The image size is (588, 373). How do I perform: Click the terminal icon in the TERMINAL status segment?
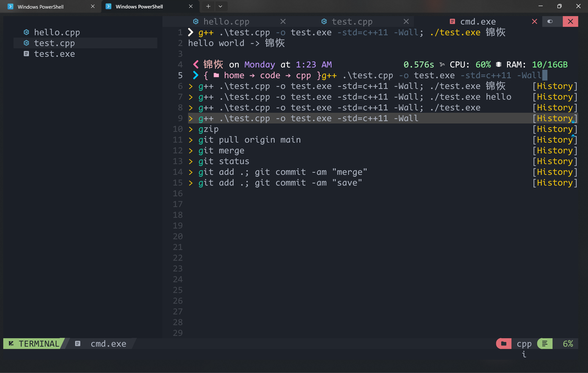pyautogui.click(x=11, y=343)
